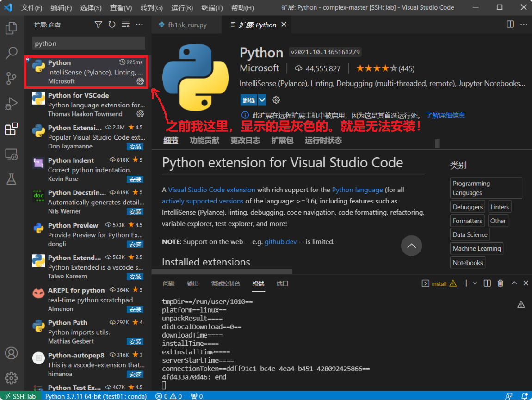Viewport: 532px width, 400px height.
Task: Open the Source Control view icon
Action: pyautogui.click(x=11, y=78)
